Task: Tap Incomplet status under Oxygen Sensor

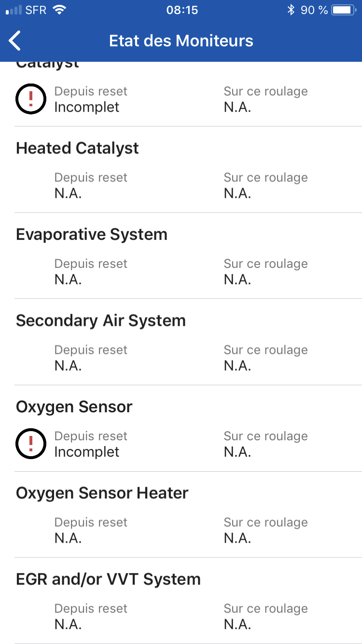Action: coord(87,452)
